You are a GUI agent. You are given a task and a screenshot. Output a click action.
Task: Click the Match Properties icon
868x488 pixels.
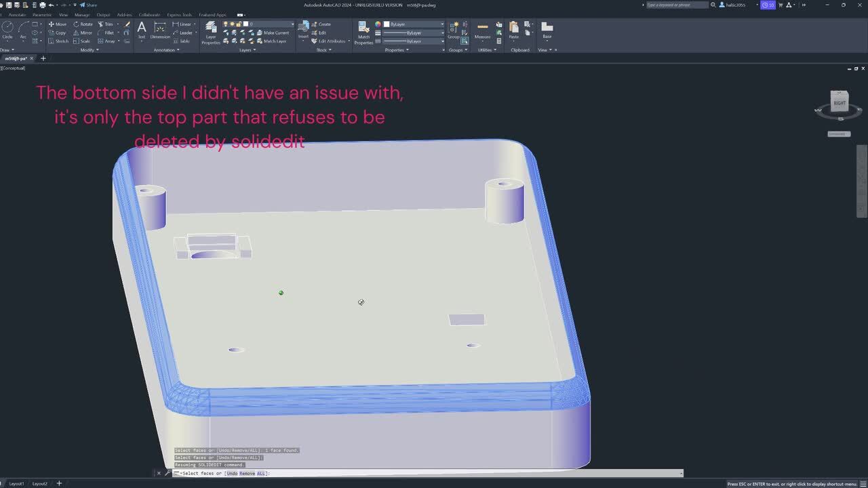coord(363,32)
